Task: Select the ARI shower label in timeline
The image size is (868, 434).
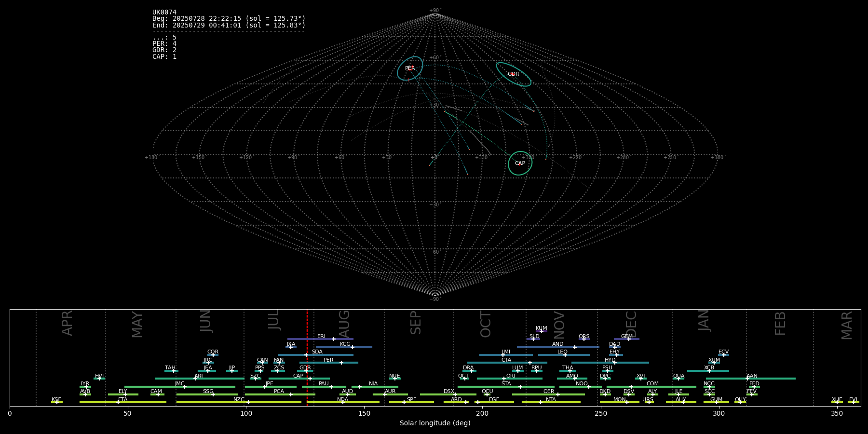Action: tap(199, 376)
